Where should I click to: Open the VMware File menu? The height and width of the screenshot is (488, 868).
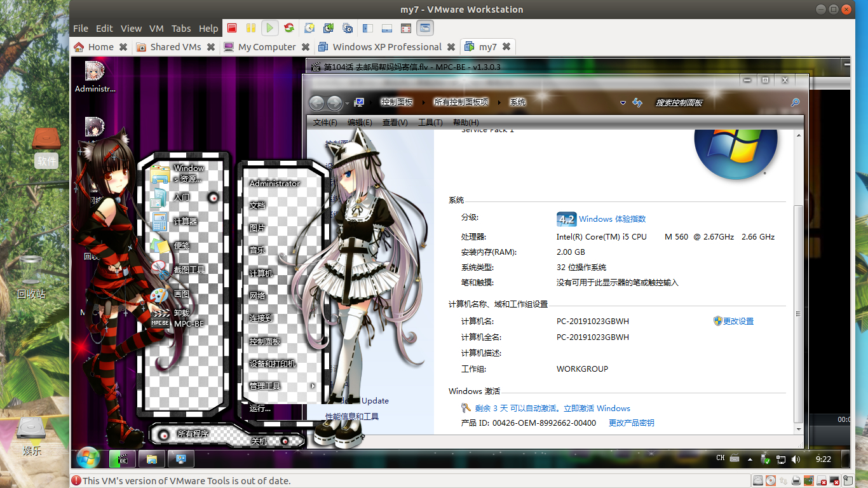click(81, 29)
